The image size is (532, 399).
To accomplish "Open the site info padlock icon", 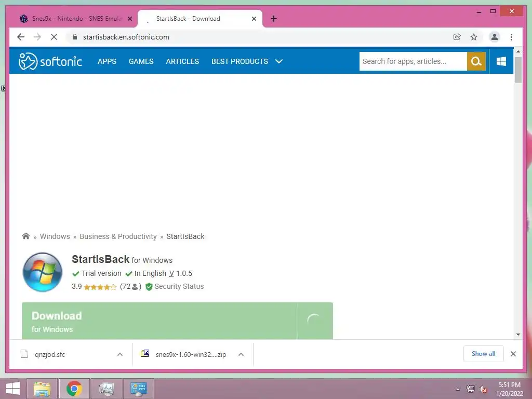I will point(75,37).
